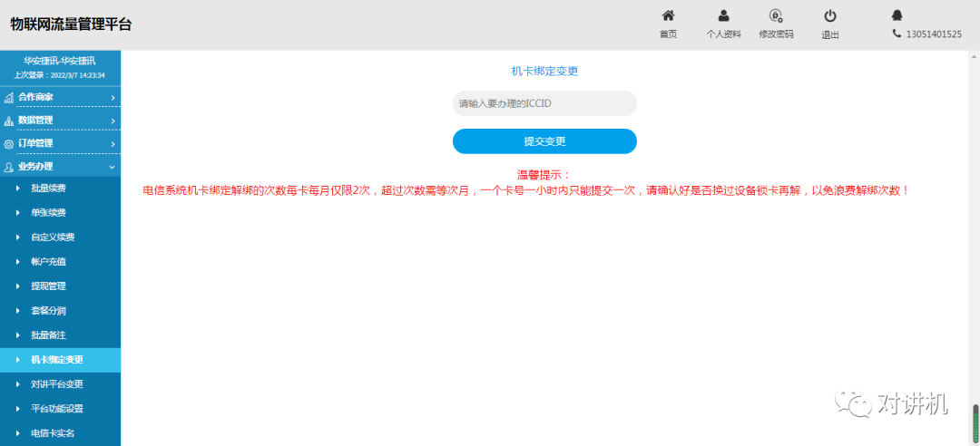
Task: Open the 单张续费 menu item
Action: click(x=60, y=212)
